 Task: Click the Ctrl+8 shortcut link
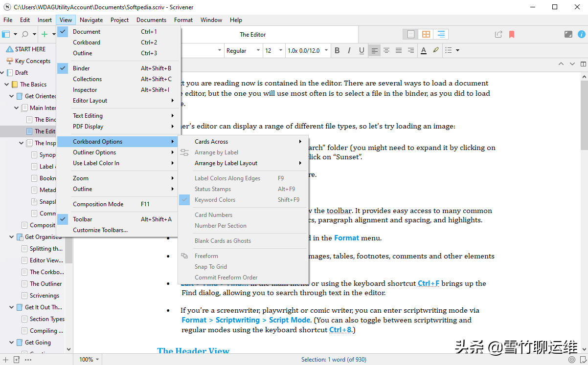pos(340,330)
